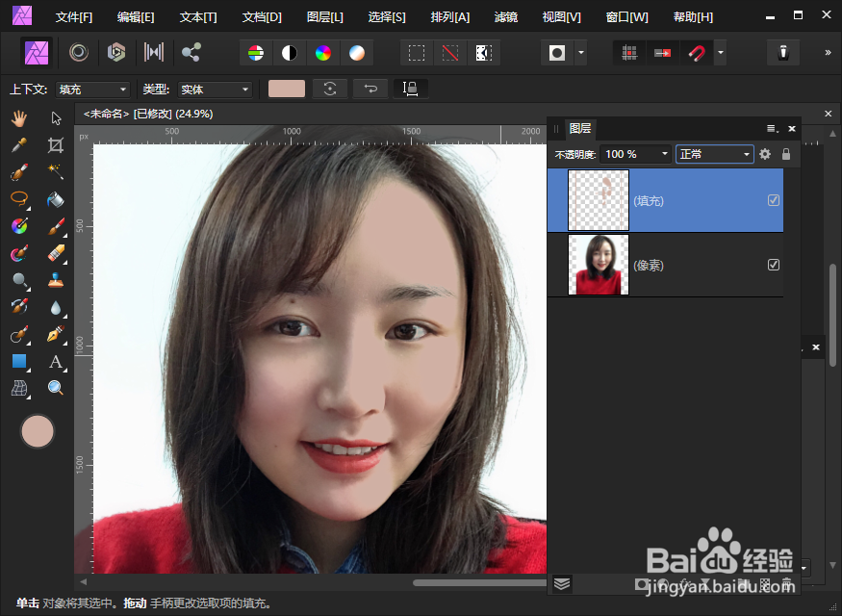
Task: Select the Rectangle shape tool
Action: (x=19, y=361)
